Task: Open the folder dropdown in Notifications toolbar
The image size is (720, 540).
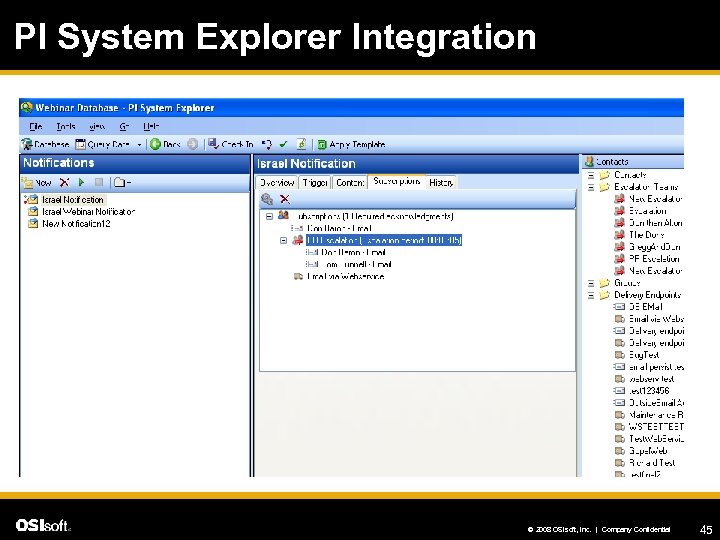Action: coord(122,182)
